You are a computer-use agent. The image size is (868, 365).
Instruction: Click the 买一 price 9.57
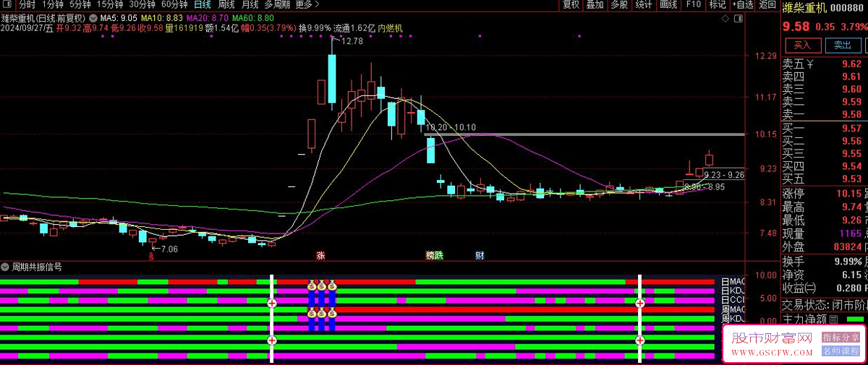pos(851,128)
